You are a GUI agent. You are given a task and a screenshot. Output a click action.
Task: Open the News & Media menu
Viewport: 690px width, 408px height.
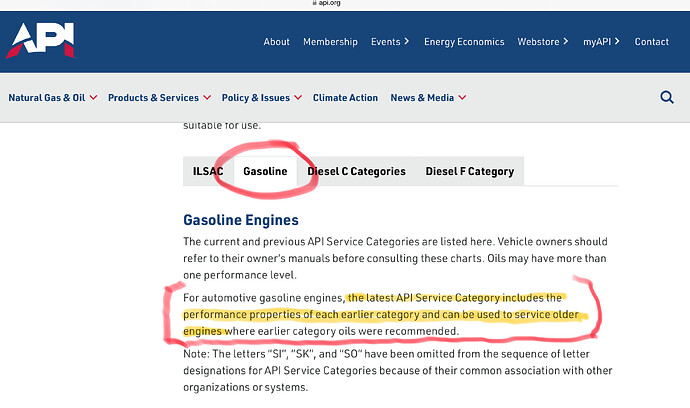[422, 98]
